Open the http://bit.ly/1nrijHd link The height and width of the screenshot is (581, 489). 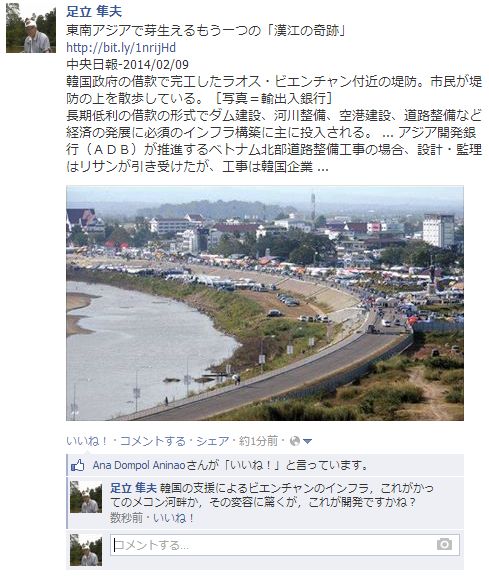(121, 48)
